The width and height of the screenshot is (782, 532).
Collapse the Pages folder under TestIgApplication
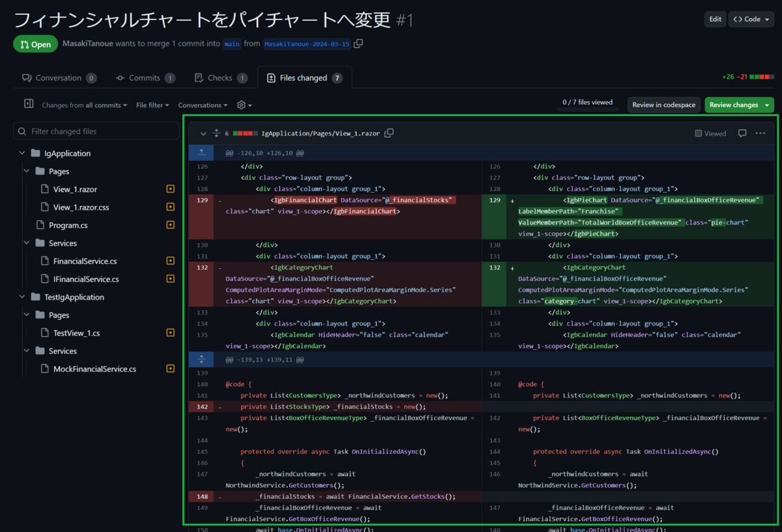[27, 315]
